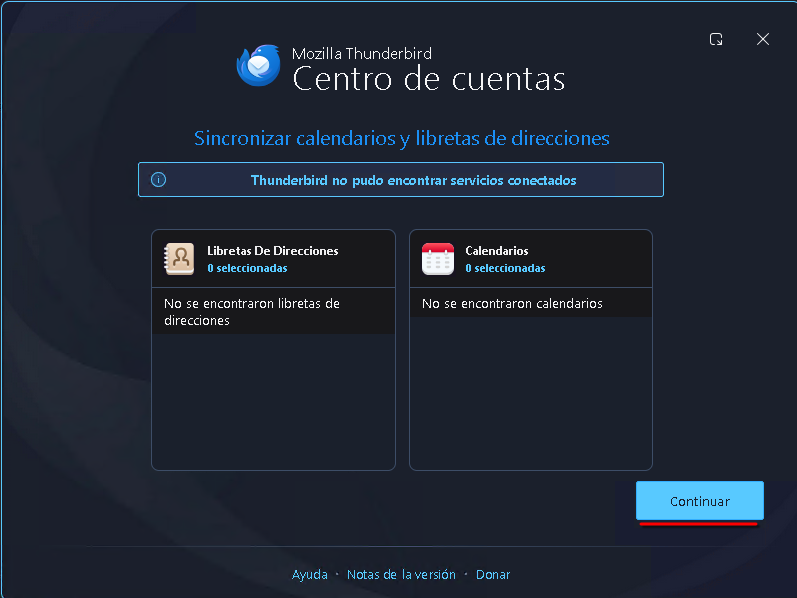Click '0 seleccionadas' under Libretas De Direcciones
This screenshot has width=797, height=598.
pos(247,268)
